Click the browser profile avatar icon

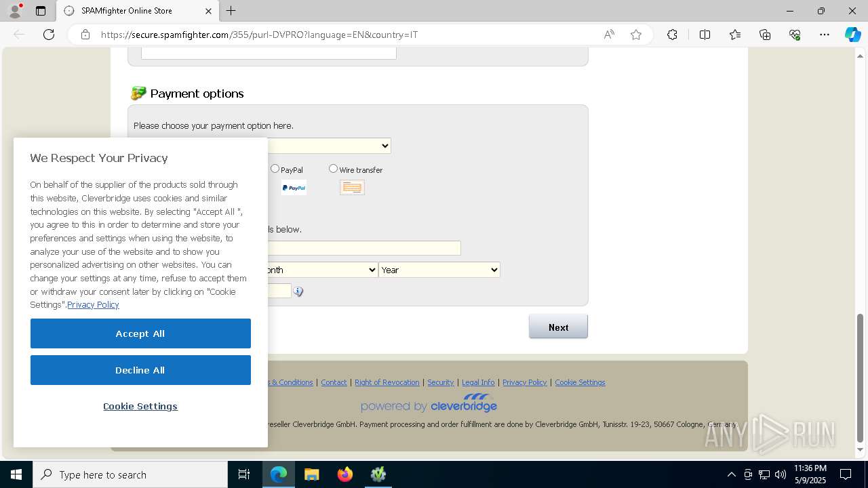(x=15, y=10)
